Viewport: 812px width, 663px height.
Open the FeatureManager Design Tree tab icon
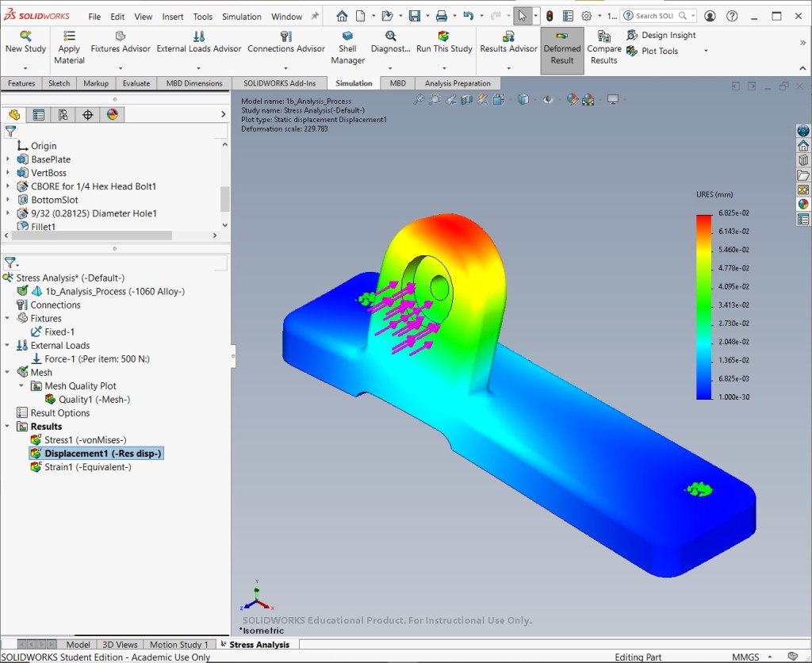(x=14, y=114)
